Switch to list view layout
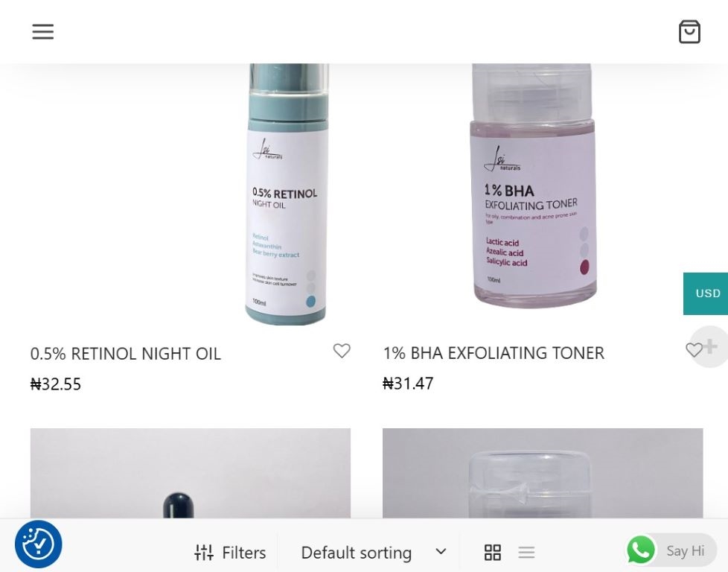This screenshot has width=728, height=572. tap(526, 553)
